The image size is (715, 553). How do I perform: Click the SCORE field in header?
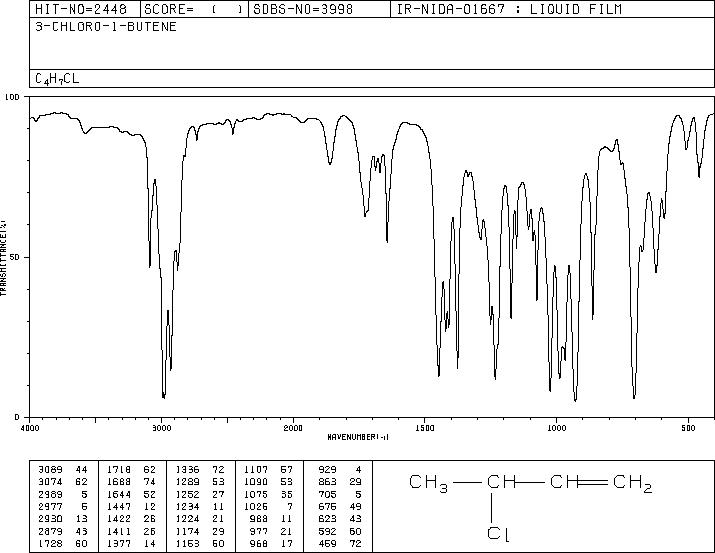[193, 9]
